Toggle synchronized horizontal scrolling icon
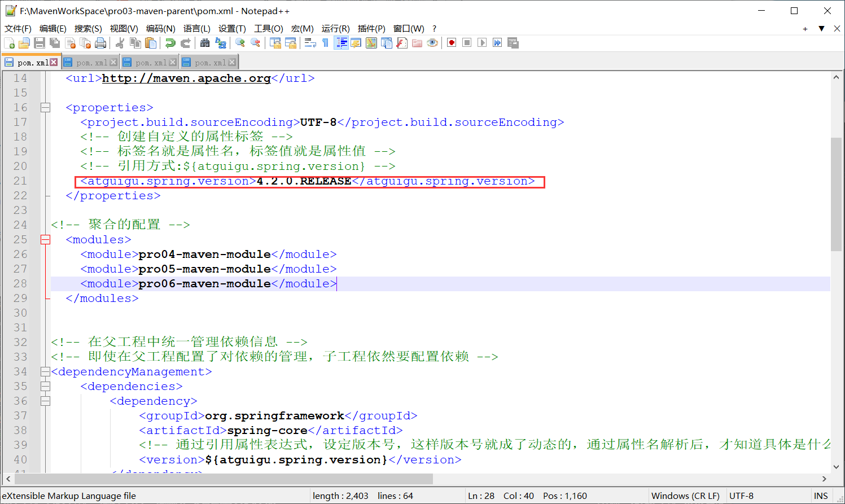The width and height of the screenshot is (845, 504). pyautogui.click(x=291, y=43)
